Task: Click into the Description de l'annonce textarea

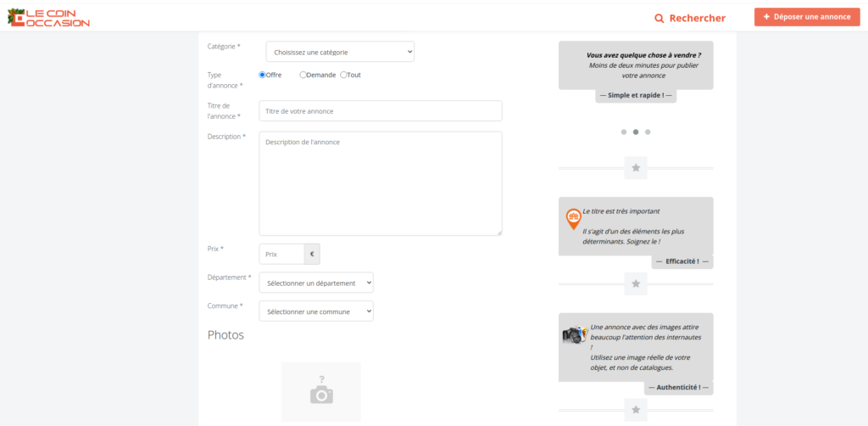Action: coord(381,183)
